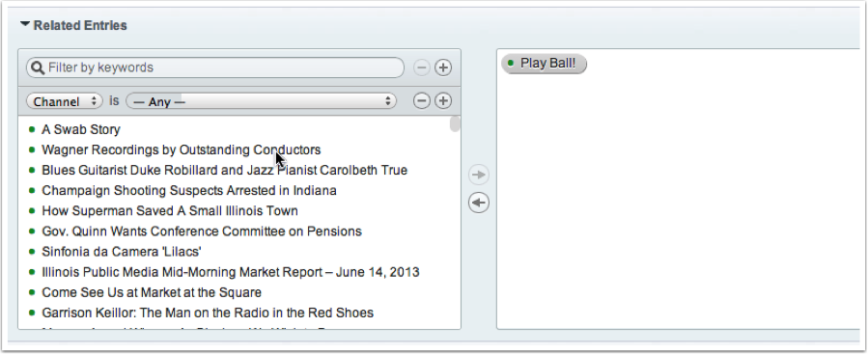Image resolution: width=868 pixels, height=354 pixels.
Task: Select Wagner Recordings by Outstanding Conductors
Action: pyautogui.click(x=181, y=150)
